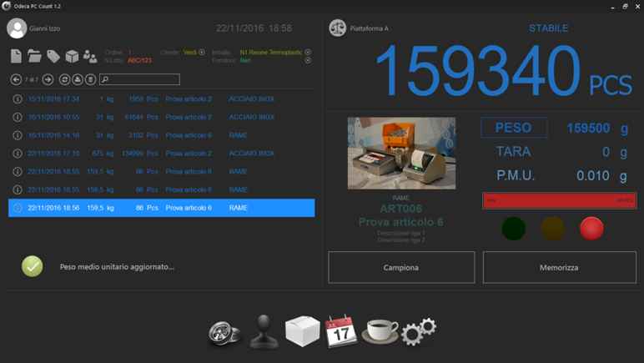Go to next record with right arrow
Screen dimensions: 644x363
(x=48, y=79)
